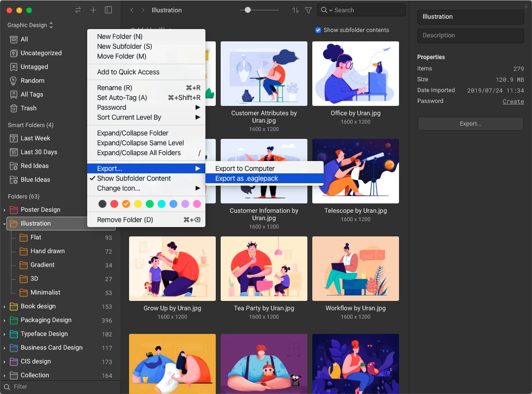
Task: Click the switch library arrows icon
Action: click(x=78, y=10)
